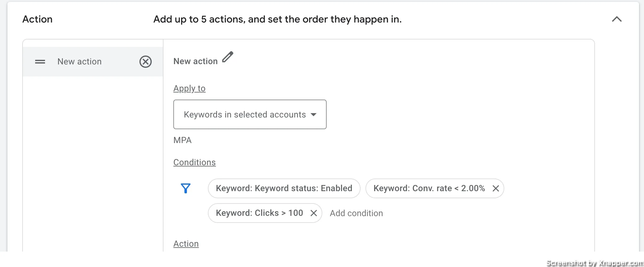Image resolution: width=644 pixels, height=267 pixels.
Task: Open the Keyword status: Enabled chip
Action: (284, 188)
